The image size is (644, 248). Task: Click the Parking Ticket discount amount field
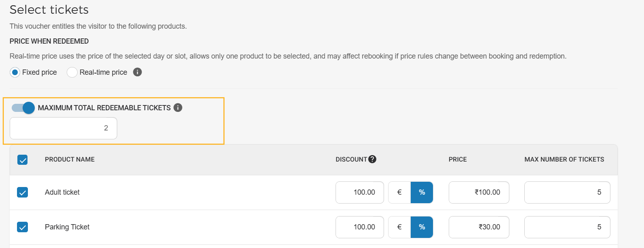click(360, 227)
